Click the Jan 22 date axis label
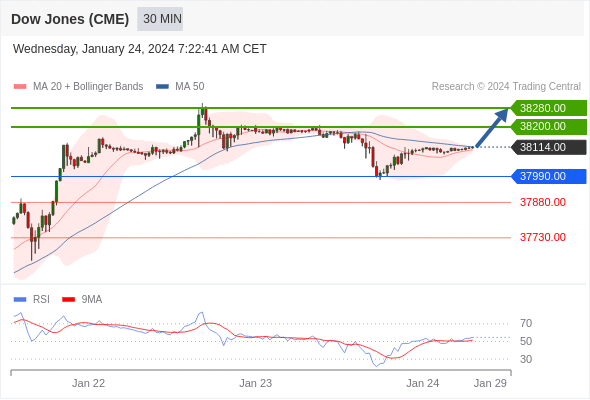Screen dimensions: 590x400 88,383
